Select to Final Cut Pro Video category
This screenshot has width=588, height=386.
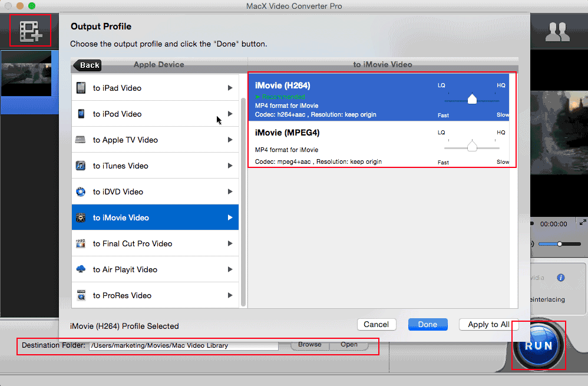[x=156, y=243]
